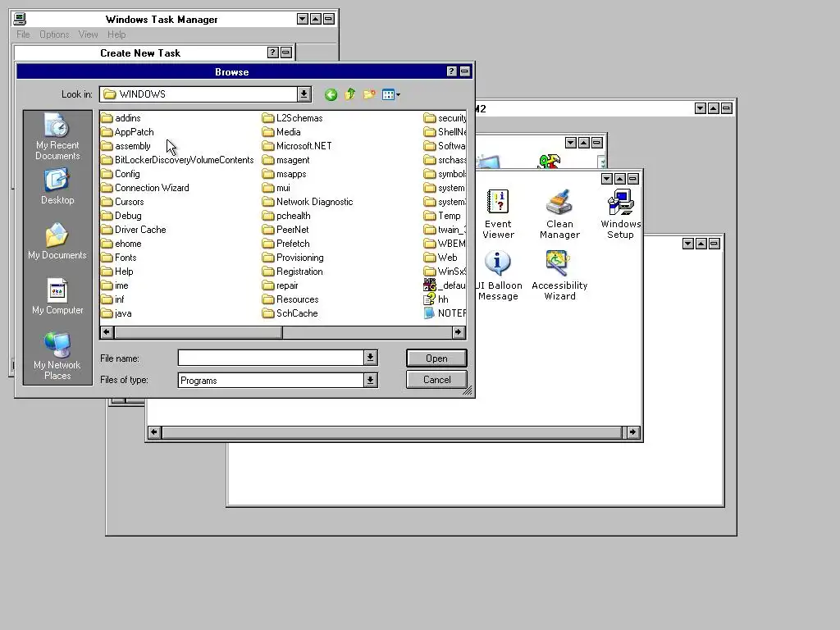
Task: Select the hh help program file
Action: pyautogui.click(x=436, y=299)
